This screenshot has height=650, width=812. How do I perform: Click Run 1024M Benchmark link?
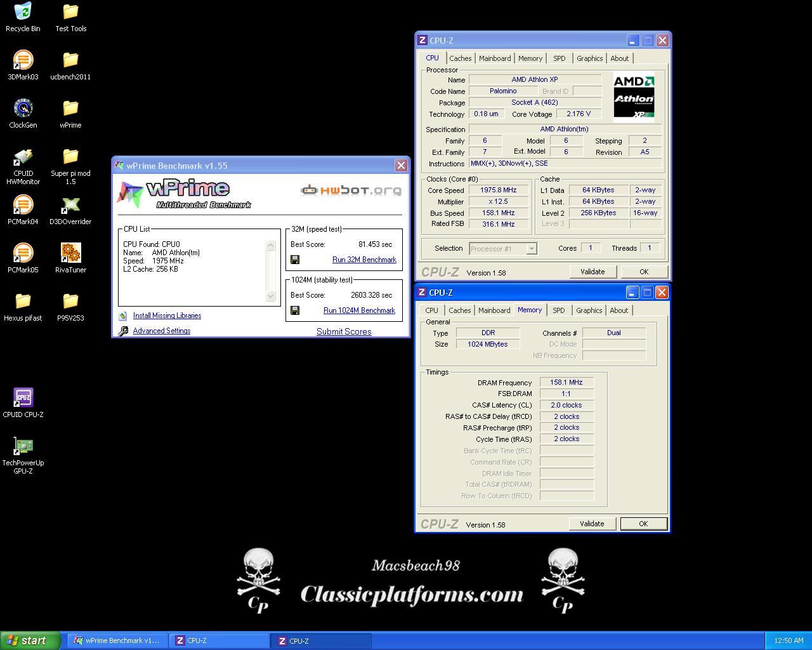(359, 310)
